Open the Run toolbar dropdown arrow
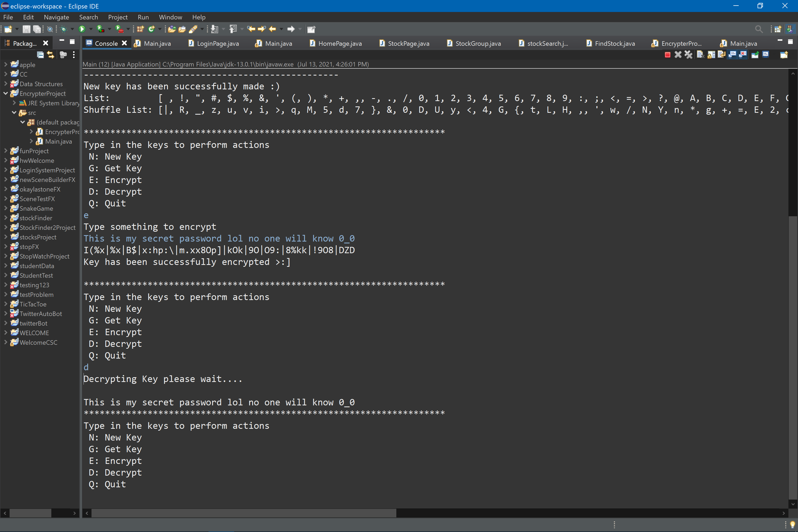Screen dimensions: 798x532 click(x=91, y=29)
